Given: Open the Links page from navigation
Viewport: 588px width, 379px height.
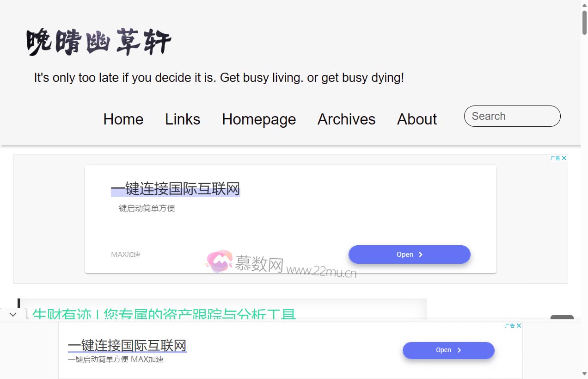Looking at the screenshot, I should tap(183, 119).
